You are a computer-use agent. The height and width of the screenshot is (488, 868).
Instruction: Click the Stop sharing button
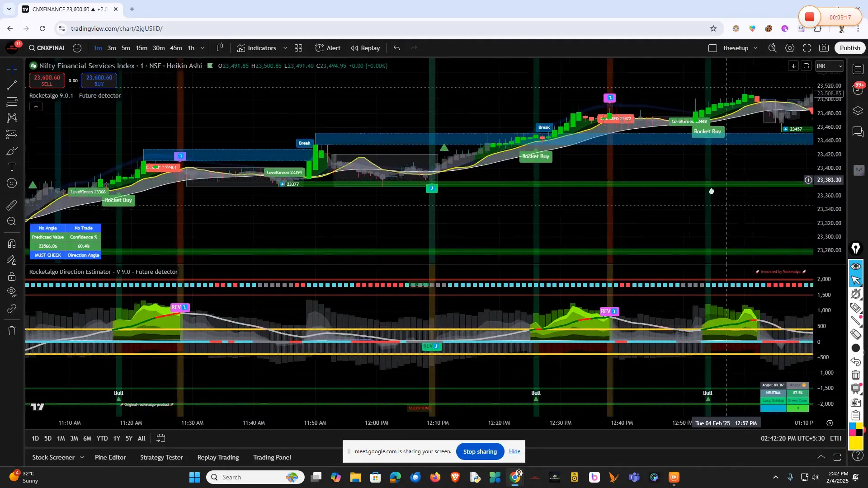[x=480, y=451]
